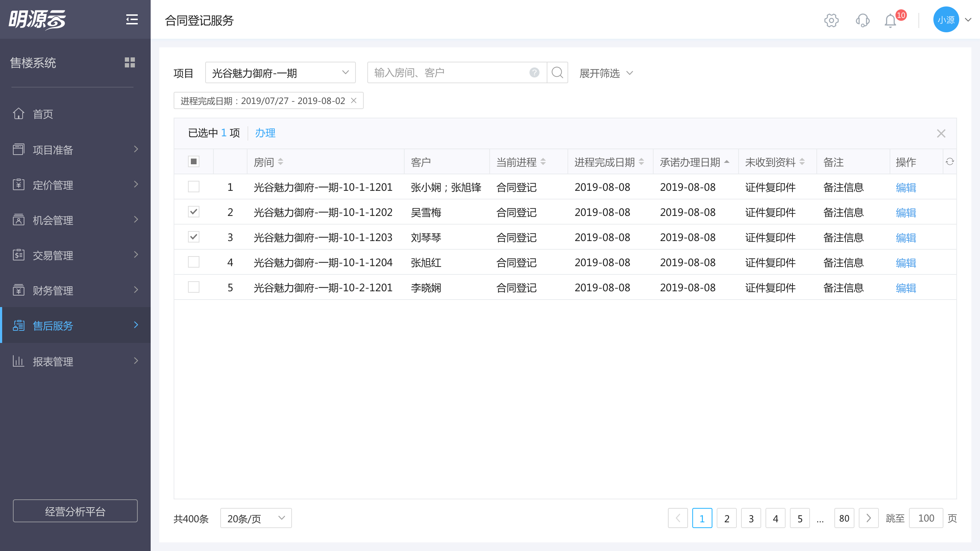Click 编辑 for room 10-1-1203
980x551 pixels.
click(x=905, y=237)
